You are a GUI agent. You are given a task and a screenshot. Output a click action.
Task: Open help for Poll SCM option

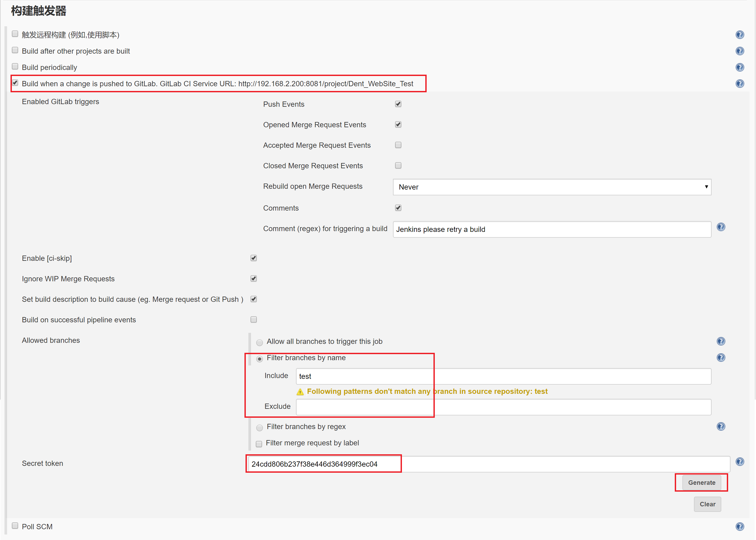pyautogui.click(x=739, y=527)
